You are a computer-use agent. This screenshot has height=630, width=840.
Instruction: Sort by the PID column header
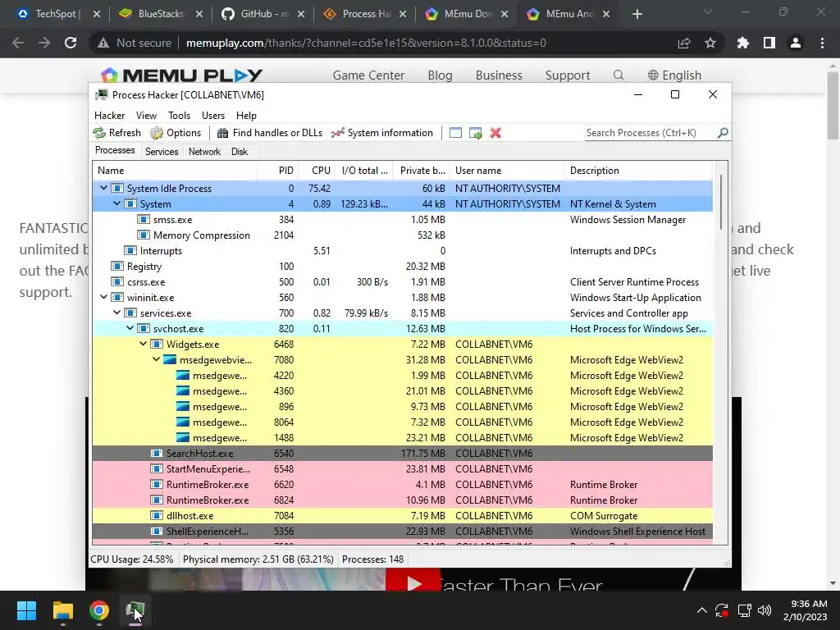278,171
